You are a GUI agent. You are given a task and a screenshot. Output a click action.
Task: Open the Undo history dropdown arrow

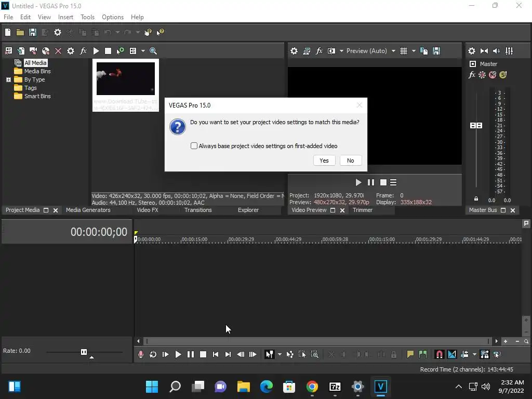tap(117, 32)
